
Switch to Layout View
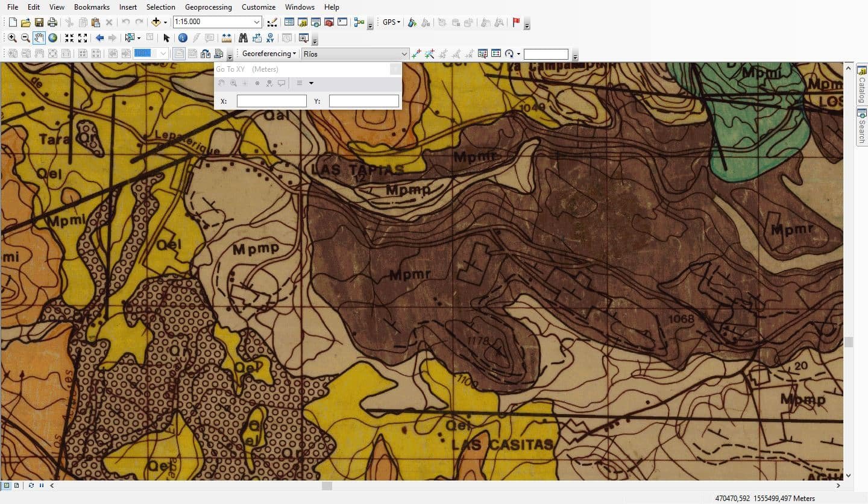pyautogui.click(x=16, y=485)
